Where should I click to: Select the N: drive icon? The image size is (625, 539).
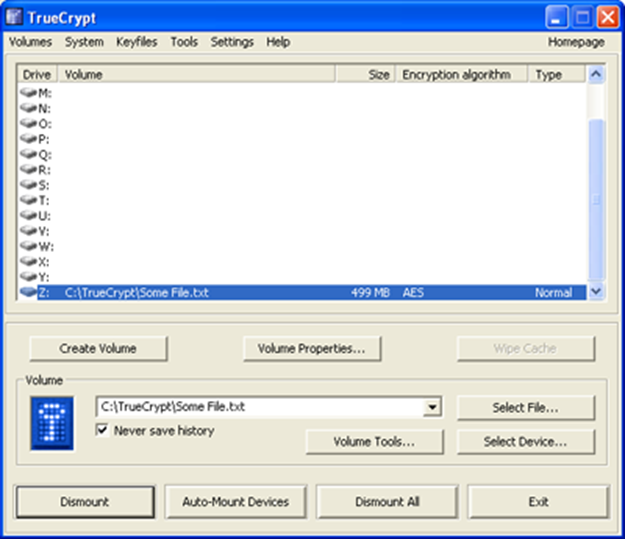click(x=28, y=108)
